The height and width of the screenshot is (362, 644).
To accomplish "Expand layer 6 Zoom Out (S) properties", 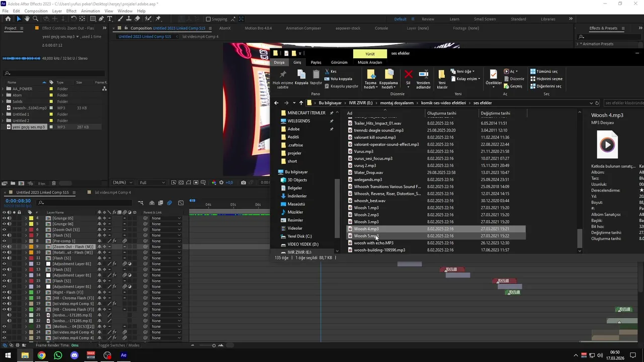I will pos(26,230).
